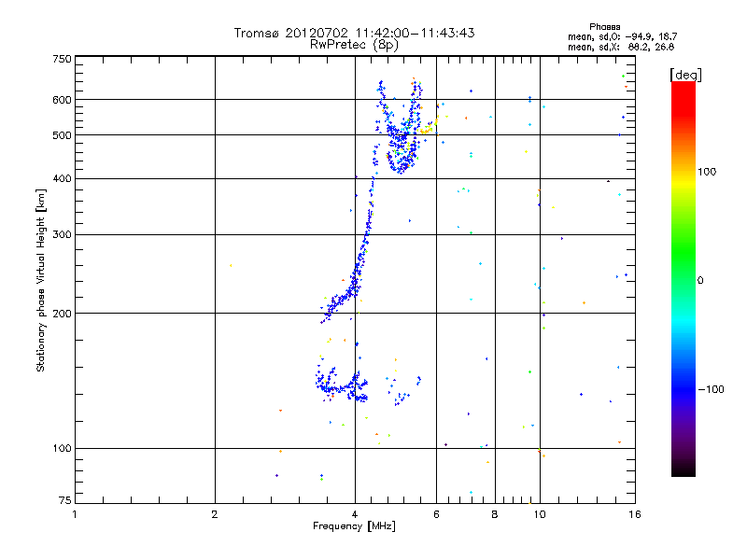Click the colorbar tick label '0'
Image resolution: width=747 pixels, height=560 pixels.
pos(700,281)
